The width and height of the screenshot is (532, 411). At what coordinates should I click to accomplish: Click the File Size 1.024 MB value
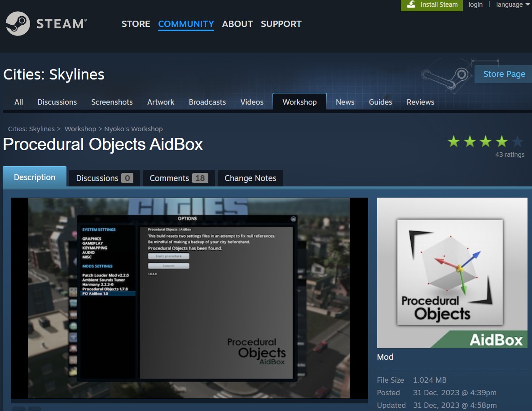(x=430, y=380)
